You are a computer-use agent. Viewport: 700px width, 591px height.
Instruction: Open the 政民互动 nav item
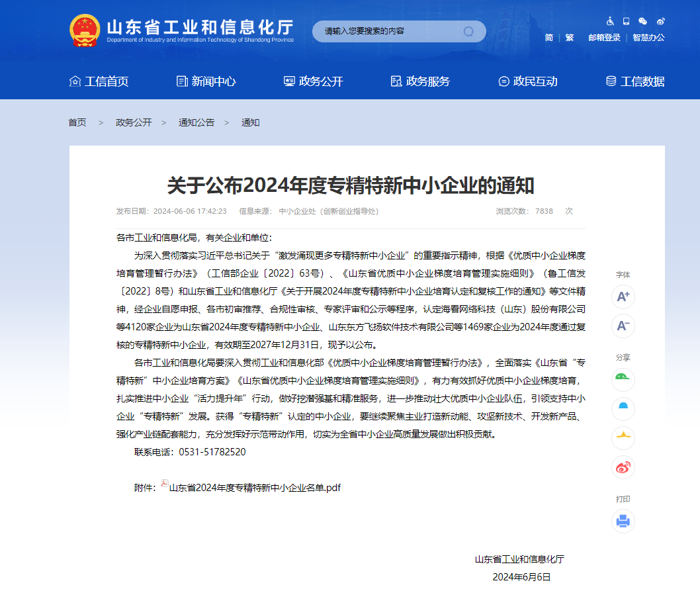tap(535, 81)
